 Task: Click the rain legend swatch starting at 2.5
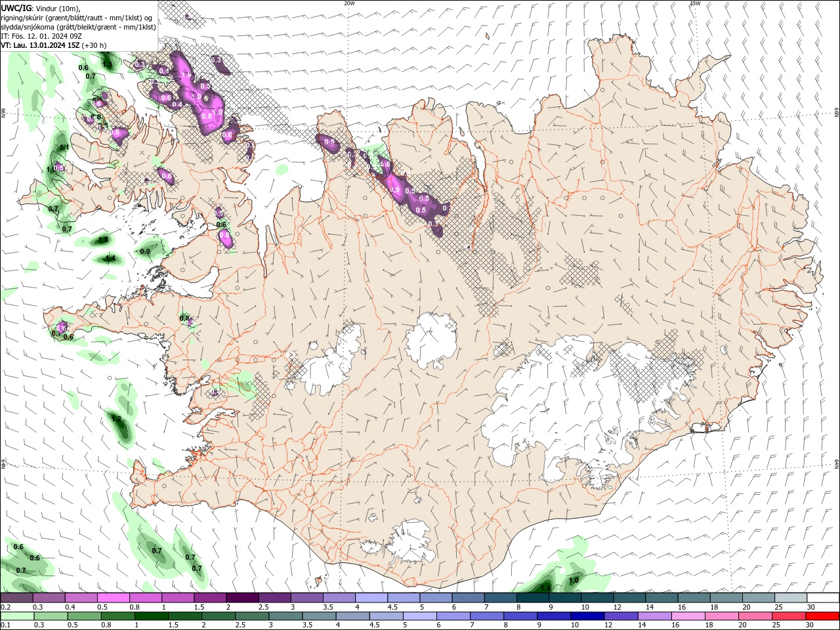252,616
